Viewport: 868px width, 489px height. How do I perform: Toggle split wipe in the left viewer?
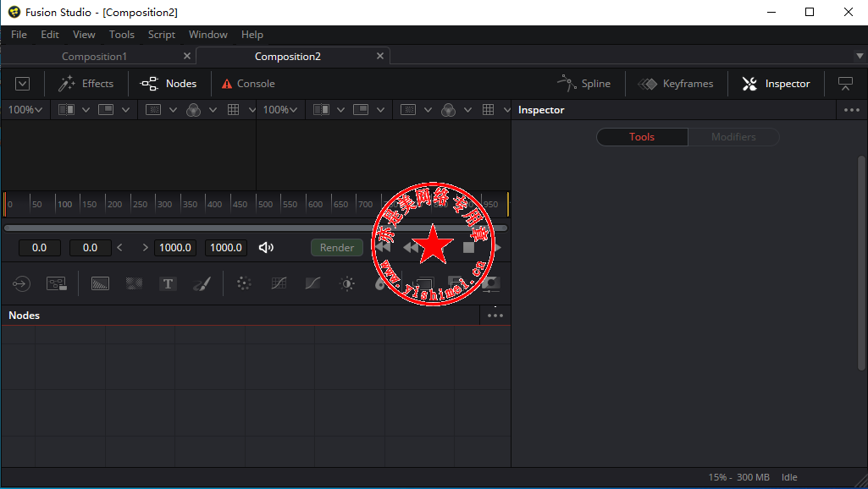pyautogui.click(x=66, y=110)
